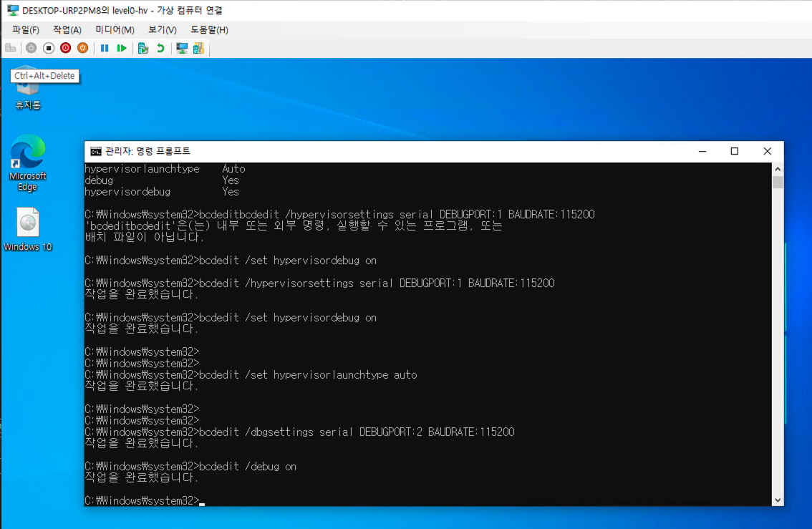The height and width of the screenshot is (529, 812).
Task: Shut down guest OS via red power icon
Action: click(x=64, y=48)
